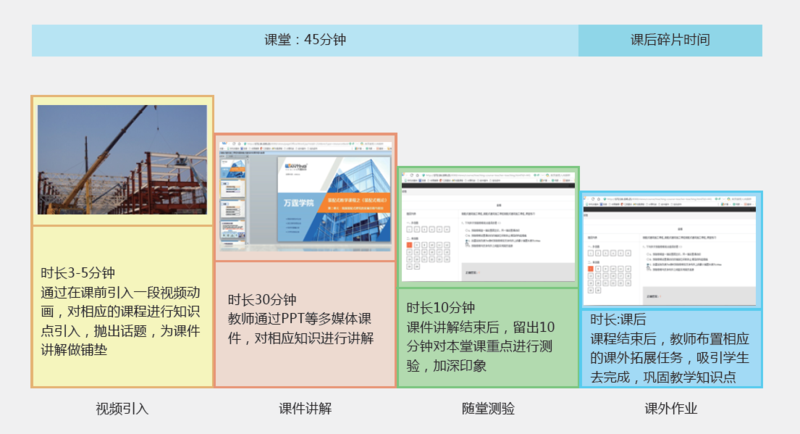800x434 pixels.
Task: Click the 随堂测验 label
Action: pos(488,409)
